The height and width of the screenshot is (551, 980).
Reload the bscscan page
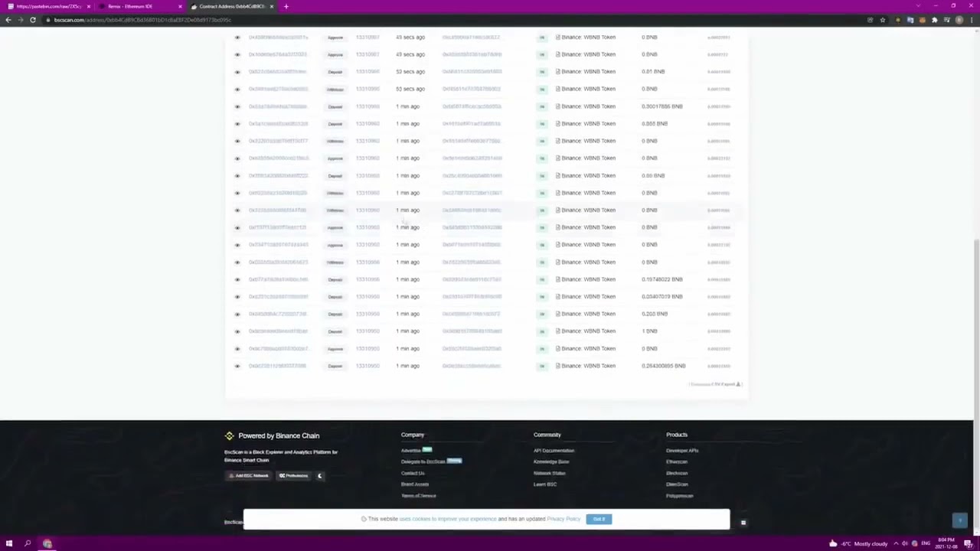[33, 20]
